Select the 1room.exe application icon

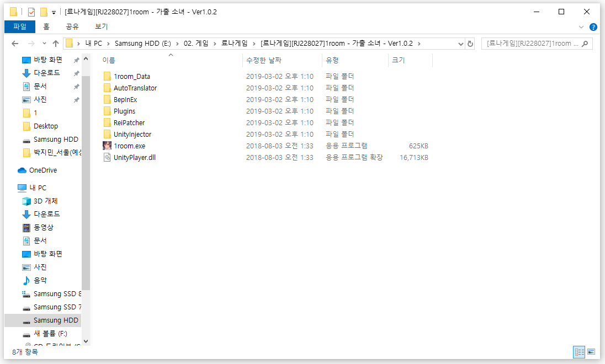tap(107, 146)
